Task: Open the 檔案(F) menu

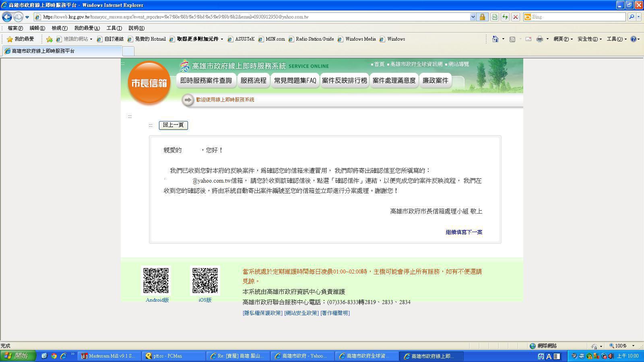Action: click(x=15, y=28)
